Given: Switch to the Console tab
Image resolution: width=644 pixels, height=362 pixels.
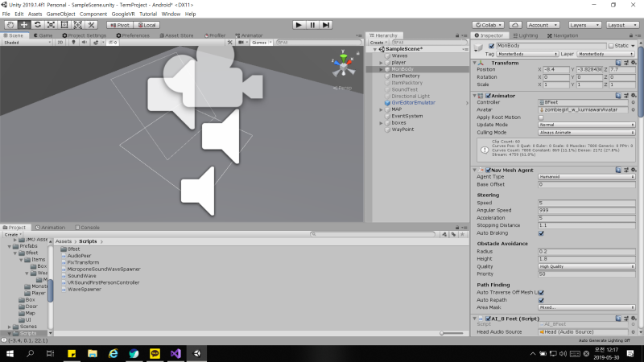Looking at the screenshot, I should 88,228.
